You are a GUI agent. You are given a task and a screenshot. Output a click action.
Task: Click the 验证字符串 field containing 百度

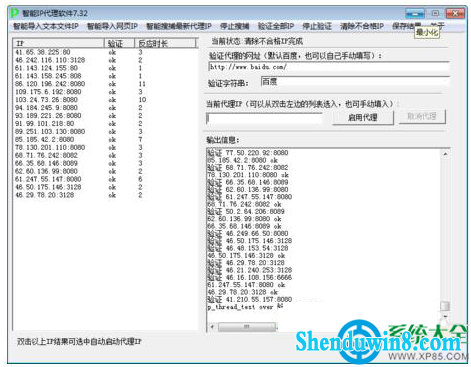(x=355, y=82)
